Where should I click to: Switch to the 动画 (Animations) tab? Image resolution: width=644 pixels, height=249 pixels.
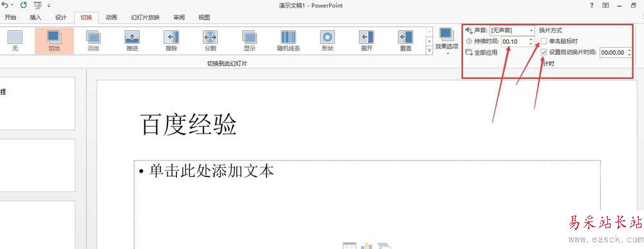tap(111, 17)
